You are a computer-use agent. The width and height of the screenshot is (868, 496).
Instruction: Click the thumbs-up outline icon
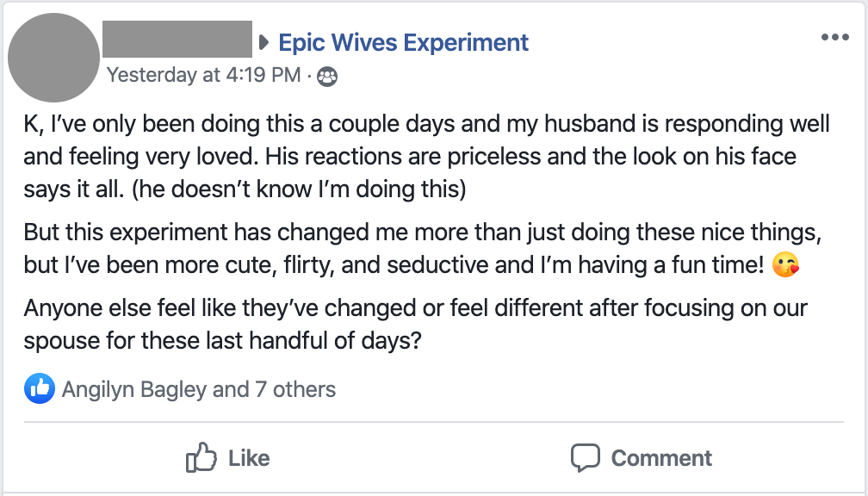[201, 457]
